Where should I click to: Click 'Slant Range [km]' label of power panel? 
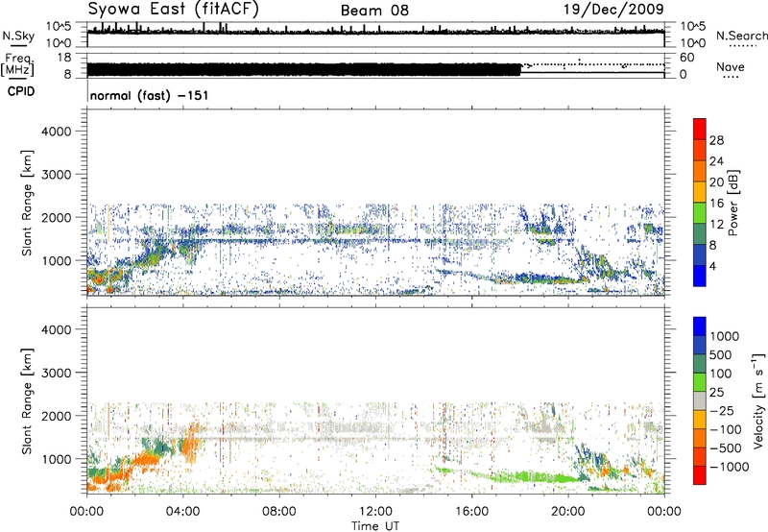pyautogui.click(x=27, y=203)
